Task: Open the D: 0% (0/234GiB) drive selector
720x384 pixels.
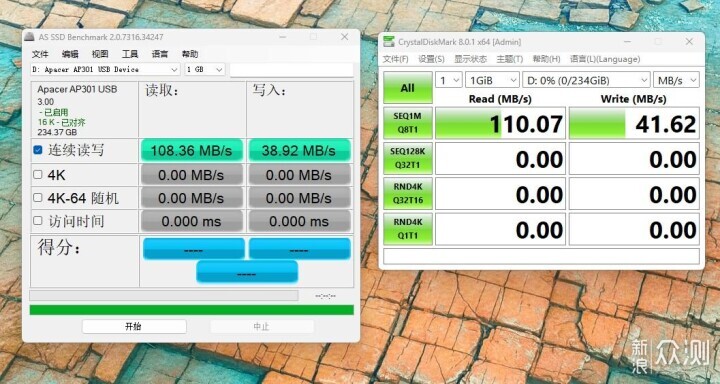Action: click(x=586, y=80)
